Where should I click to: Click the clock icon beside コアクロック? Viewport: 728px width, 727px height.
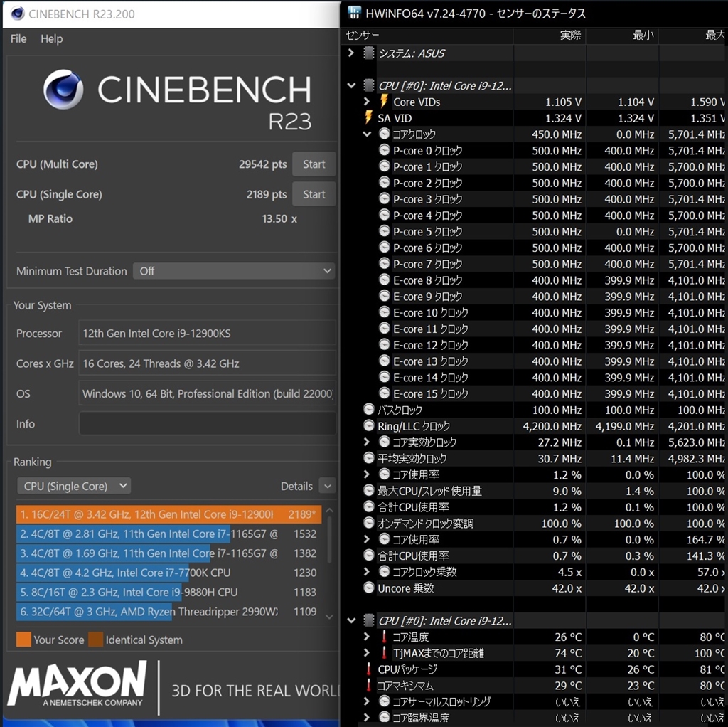point(384,134)
